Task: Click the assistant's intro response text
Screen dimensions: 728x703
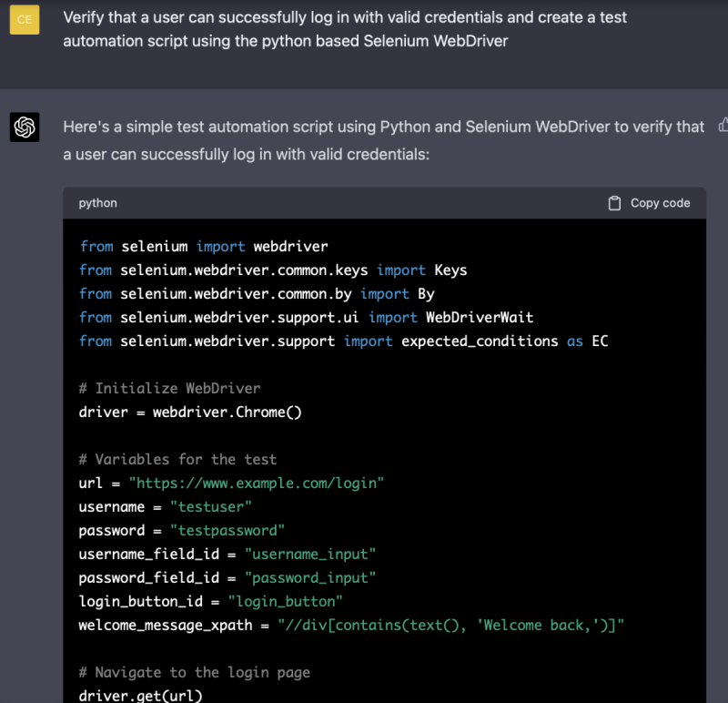Action: tap(382, 140)
